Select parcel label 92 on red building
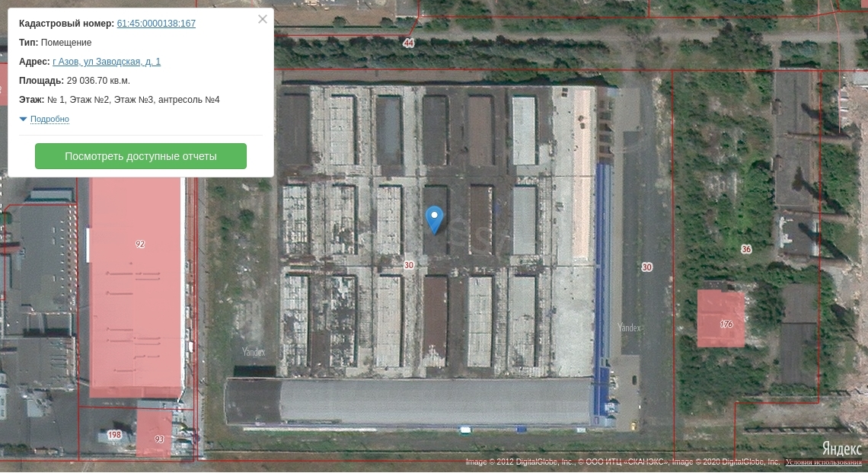868x473 pixels. [x=140, y=244]
